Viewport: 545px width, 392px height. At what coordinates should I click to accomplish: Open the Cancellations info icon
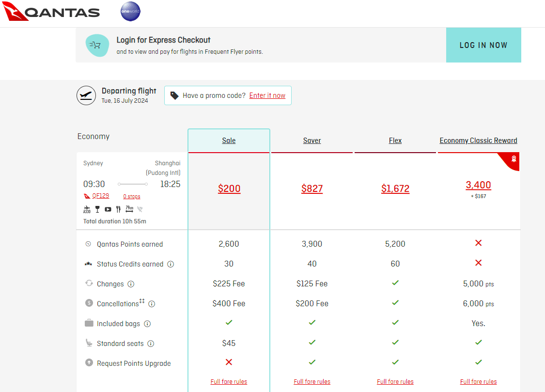[x=152, y=304]
